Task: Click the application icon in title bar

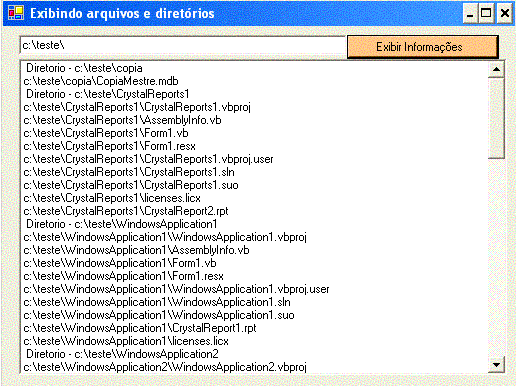Action: (x=16, y=13)
